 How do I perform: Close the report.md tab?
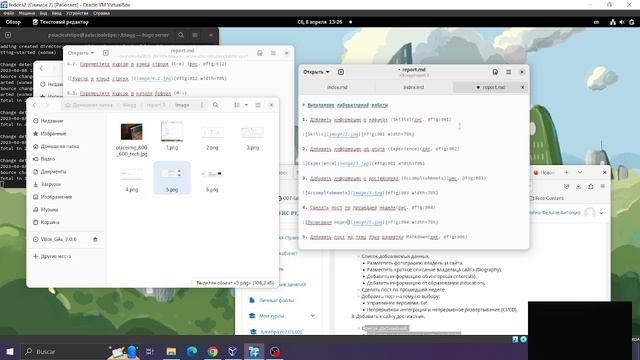(x=522, y=87)
